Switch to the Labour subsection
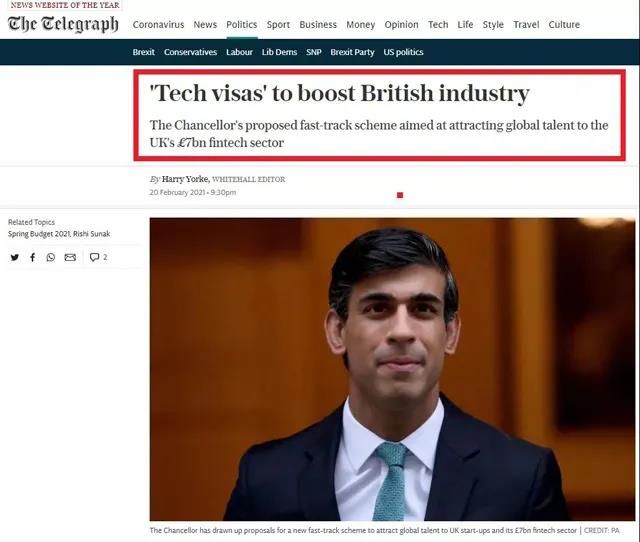640x542 pixels. coord(239,52)
